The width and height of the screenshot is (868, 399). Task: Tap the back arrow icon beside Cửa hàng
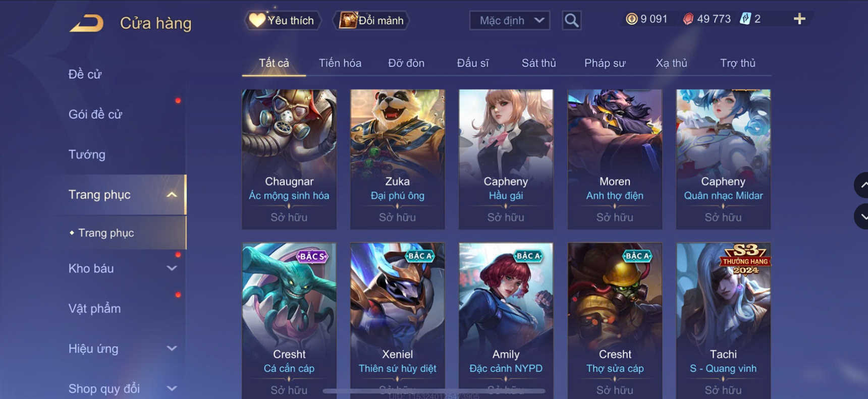coord(86,23)
